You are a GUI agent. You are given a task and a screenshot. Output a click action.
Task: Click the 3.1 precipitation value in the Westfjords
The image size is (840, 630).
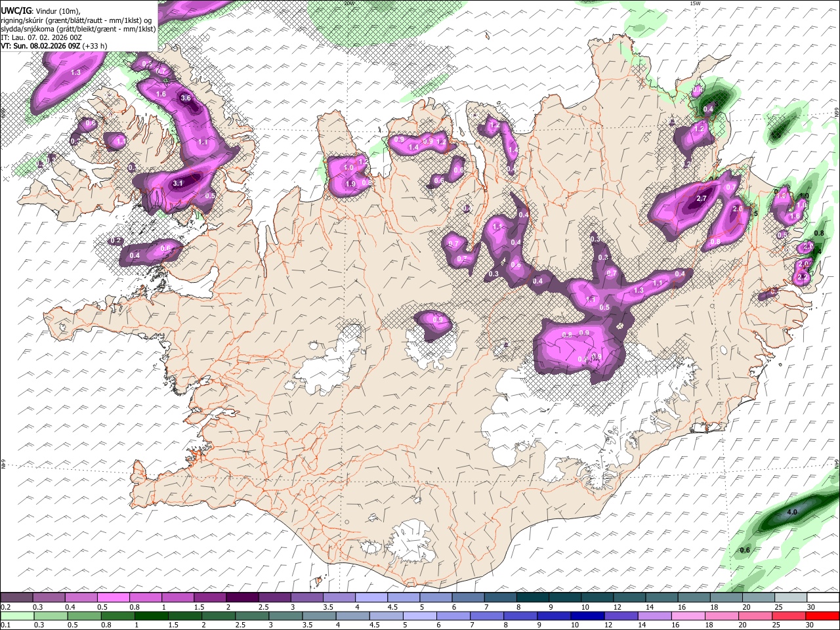[x=178, y=184]
